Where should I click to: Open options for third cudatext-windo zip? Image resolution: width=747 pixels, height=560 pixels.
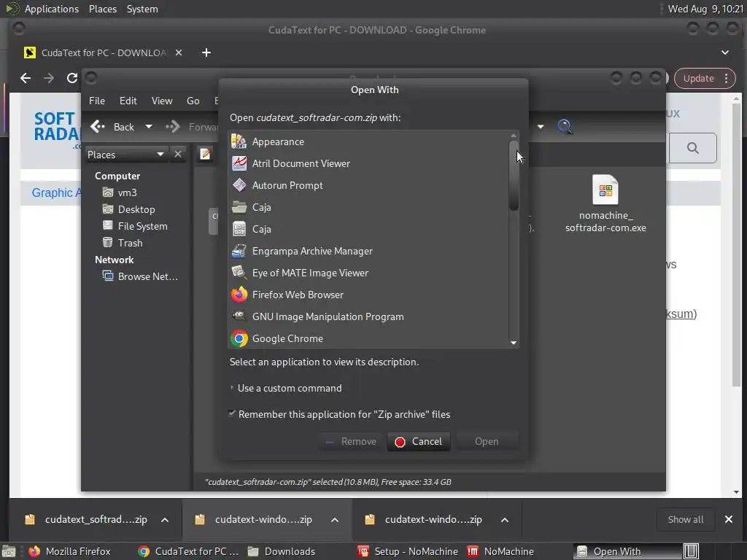(505, 519)
